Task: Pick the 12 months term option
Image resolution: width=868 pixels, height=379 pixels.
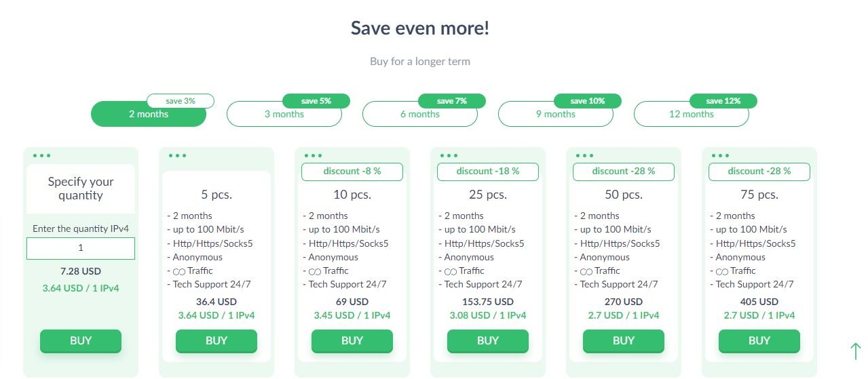Action: pos(692,114)
